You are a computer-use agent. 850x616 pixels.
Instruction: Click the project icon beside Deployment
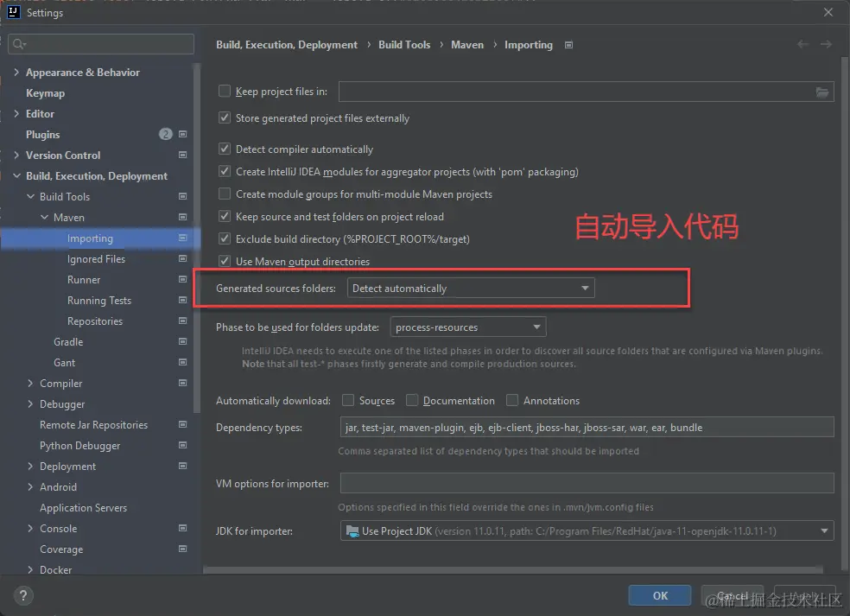tap(182, 466)
